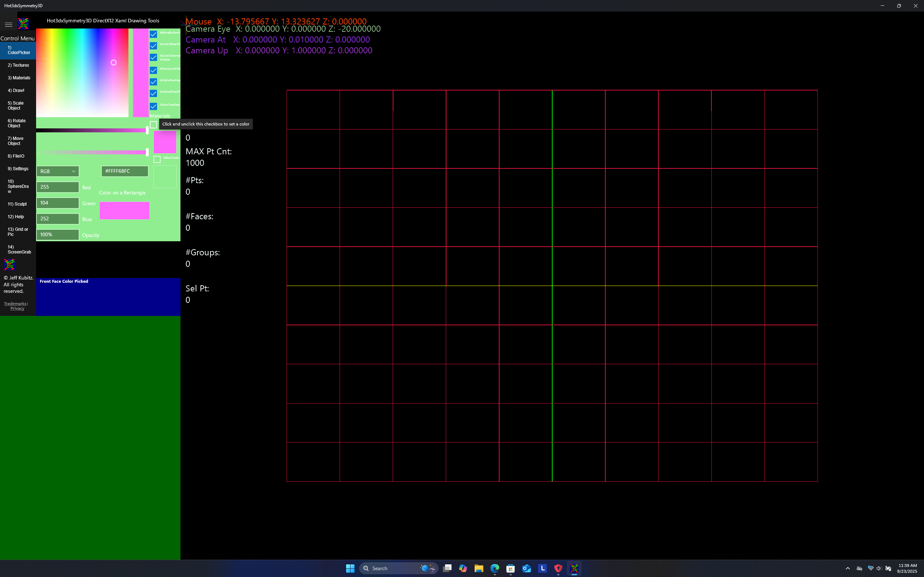This screenshot has height=577, width=924.
Task: Open the hamburger navigation menu
Action: 8,24
